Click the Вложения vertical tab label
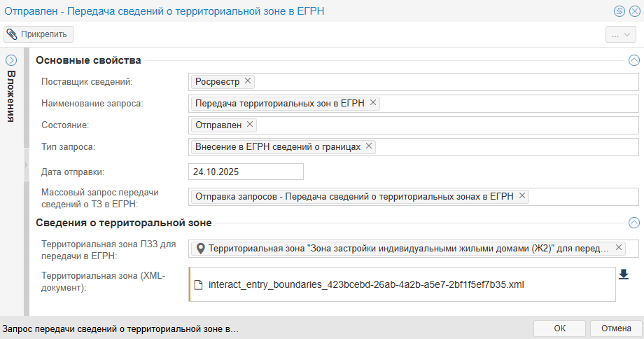 (11, 96)
